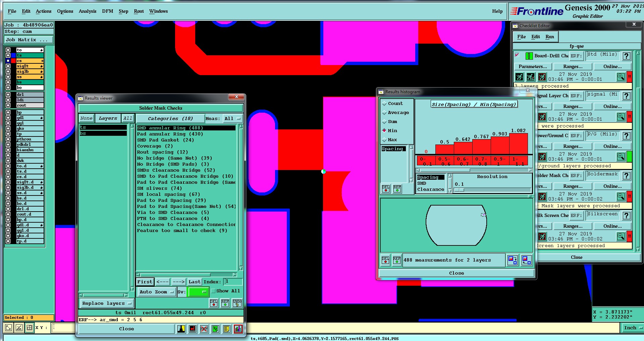Image resolution: width=644 pixels, height=341 pixels.
Task: Open results magnifier for Board-Drill Checks
Action: (x=621, y=77)
